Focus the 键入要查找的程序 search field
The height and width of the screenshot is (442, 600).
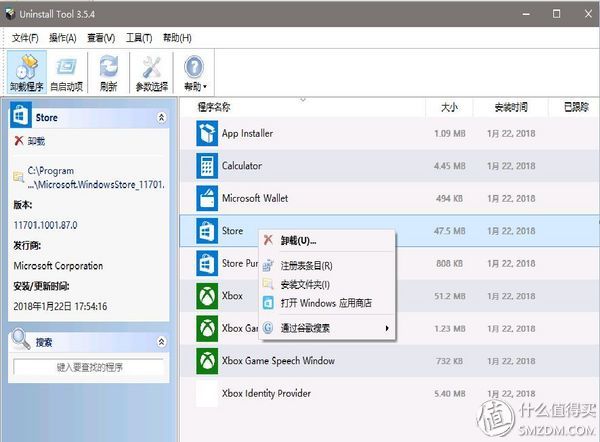[89, 367]
